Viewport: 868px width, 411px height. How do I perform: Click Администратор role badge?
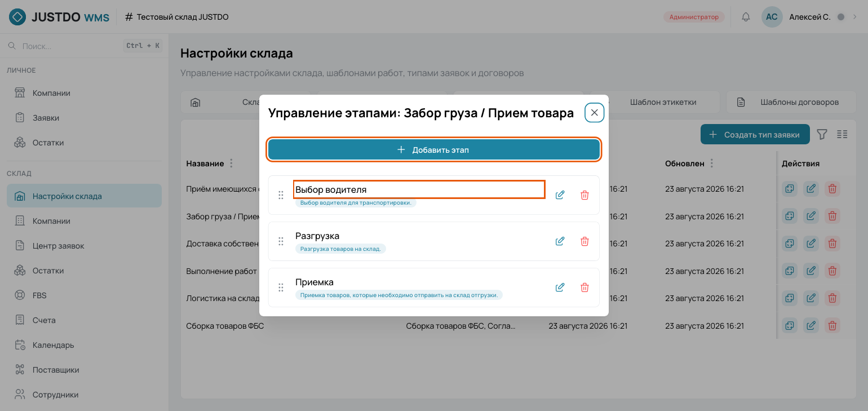(x=694, y=17)
